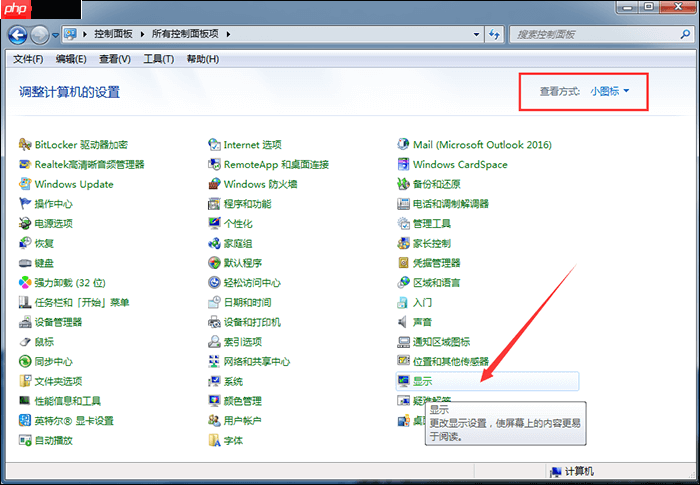Image resolution: width=700 pixels, height=485 pixels.
Task: Open the 帮助(H) menu
Action: (x=203, y=59)
